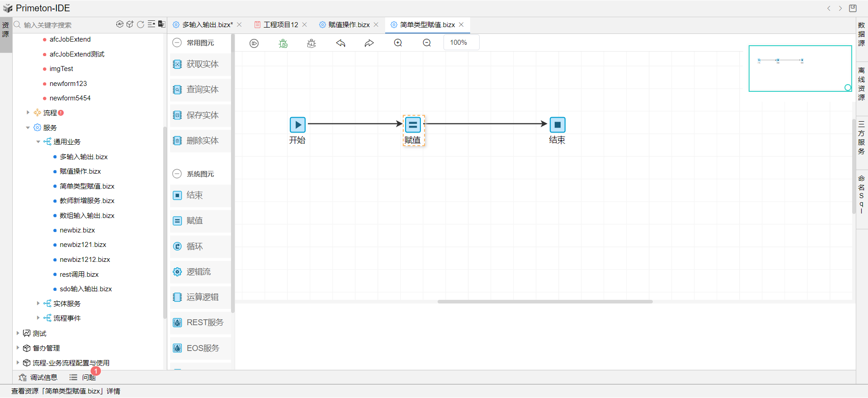Switch to the 工程项目12 tab
Image resolution: width=868 pixels, height=398 pixels.
pos(280,25)
